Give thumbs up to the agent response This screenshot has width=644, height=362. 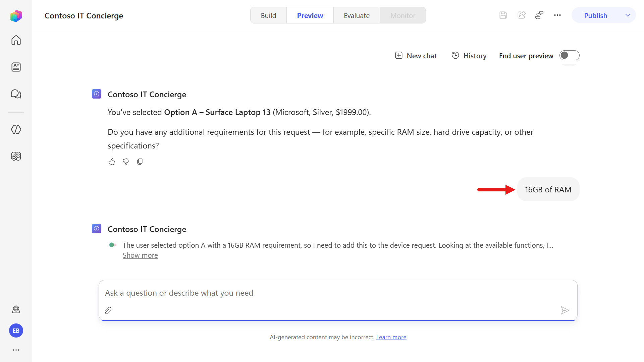click(112, 162)
